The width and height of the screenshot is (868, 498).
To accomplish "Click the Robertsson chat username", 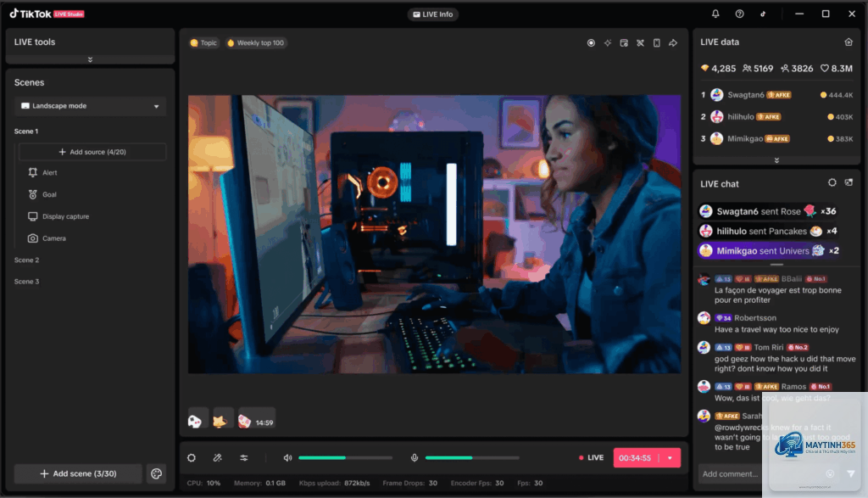I will pyautogui.click(x=755, y=318).
